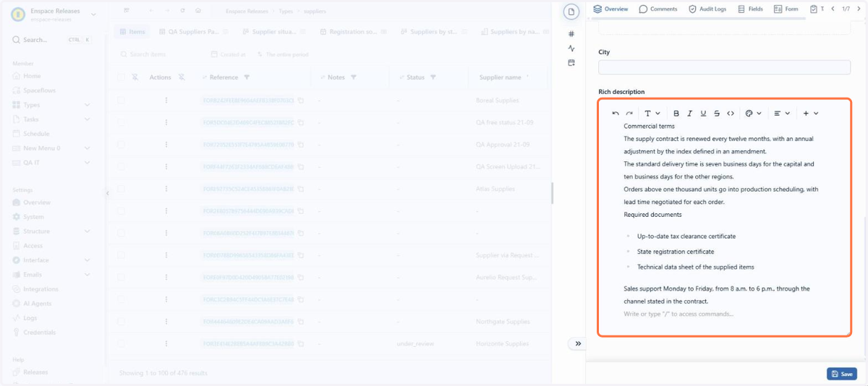Open the text alignment dropdown
This screenshot has height=386, width=868.
point(781,113)
